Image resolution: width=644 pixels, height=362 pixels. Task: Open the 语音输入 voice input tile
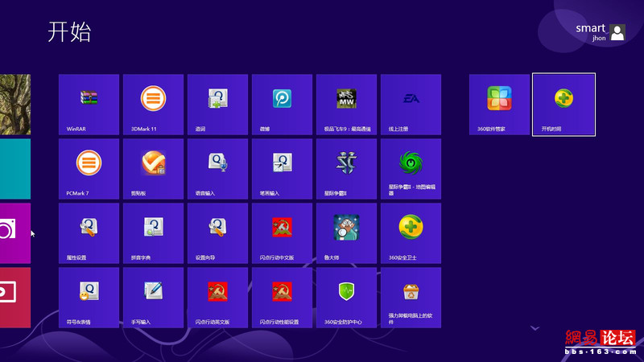[217, 169]
